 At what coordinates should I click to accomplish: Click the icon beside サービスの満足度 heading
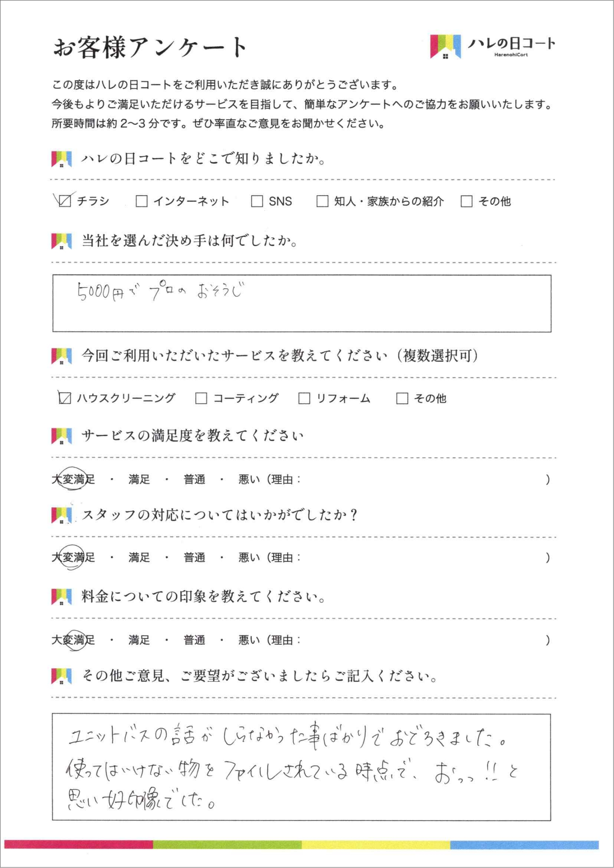(61, 436)
